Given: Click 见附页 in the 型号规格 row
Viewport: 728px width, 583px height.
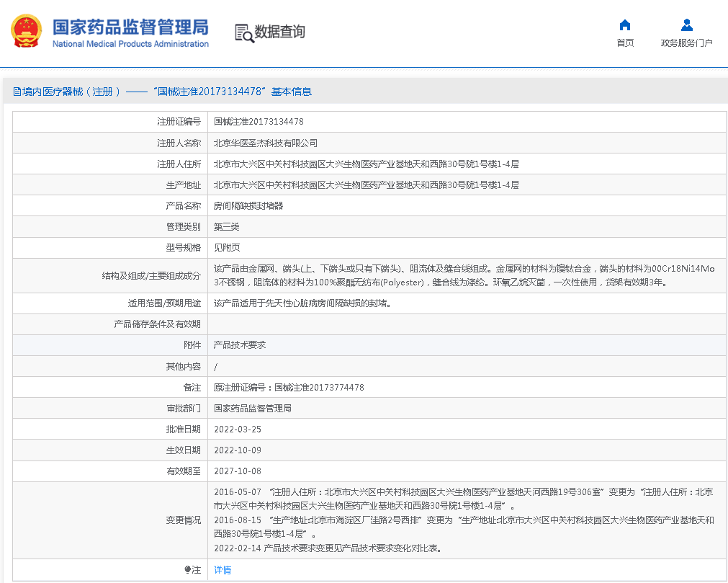Looking at the screenshot, I should click(227, 248).
